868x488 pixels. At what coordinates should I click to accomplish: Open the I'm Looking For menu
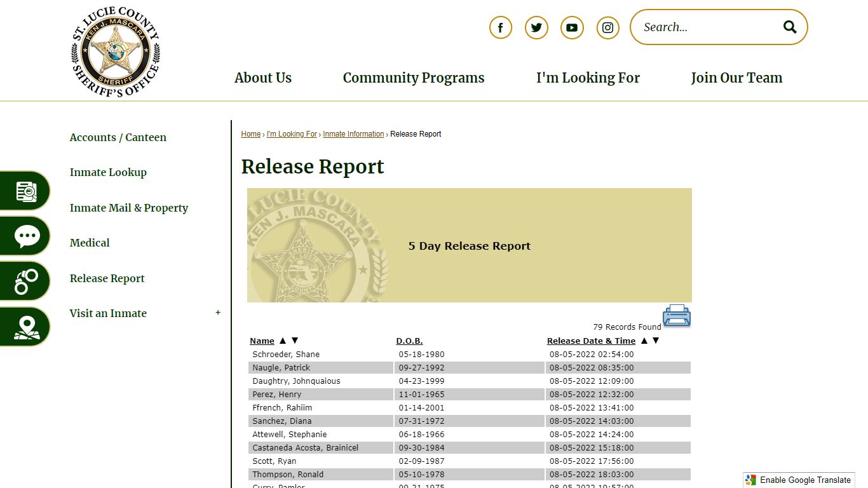(x=588, y=78)
